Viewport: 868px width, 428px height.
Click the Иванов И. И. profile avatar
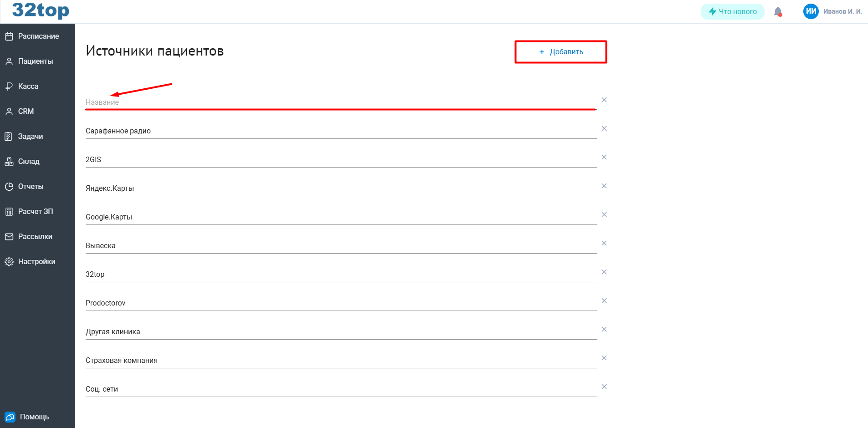pyautogui.click(x=811, y=11)
